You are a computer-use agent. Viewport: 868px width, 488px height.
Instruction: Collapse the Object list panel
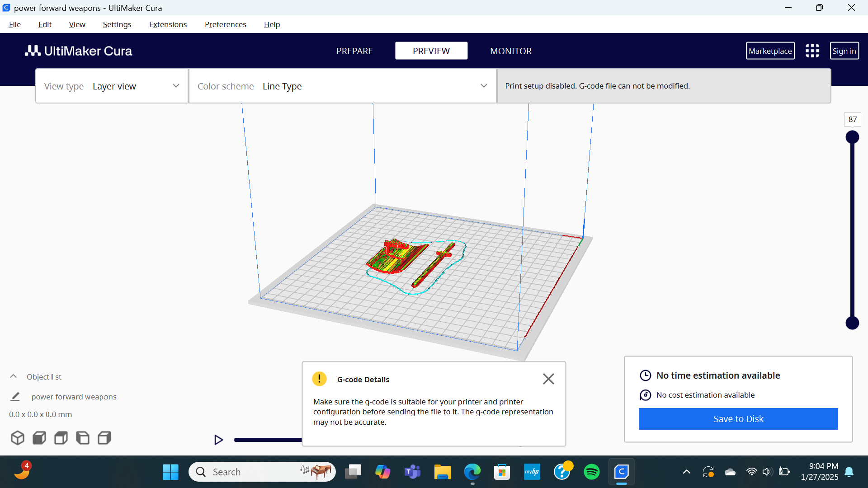14,376
